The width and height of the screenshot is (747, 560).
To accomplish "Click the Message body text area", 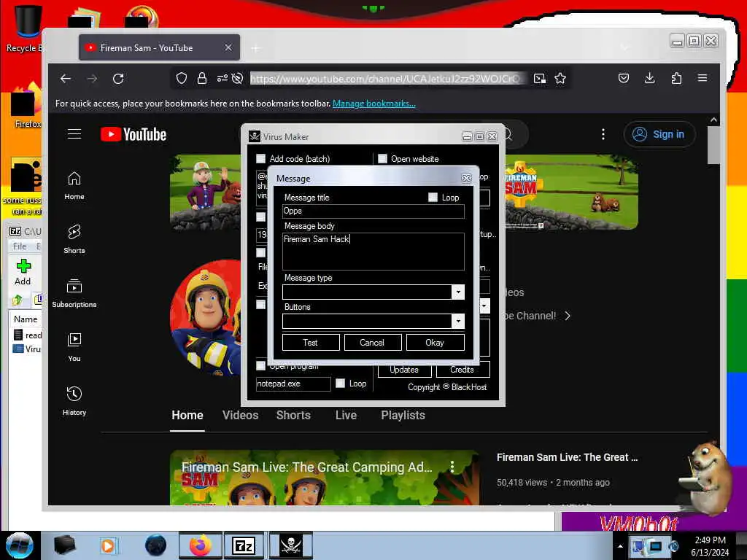I will click(373, 252).
